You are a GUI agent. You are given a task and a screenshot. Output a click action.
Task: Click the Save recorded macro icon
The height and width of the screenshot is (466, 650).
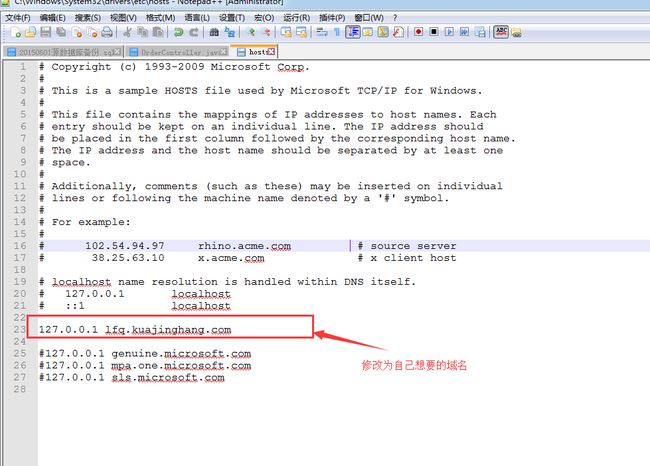pyautogui.click(x=480, y=32)
